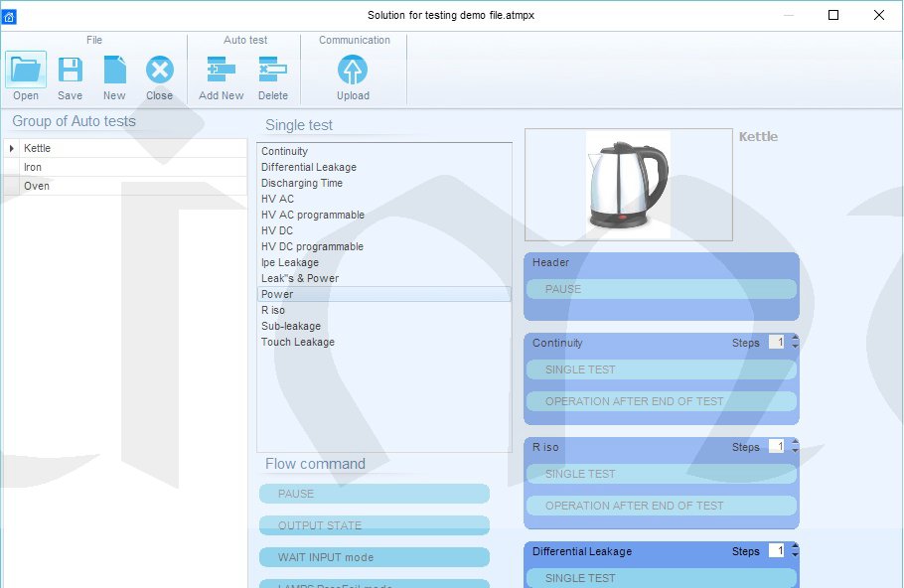Click the OUTPUT STATE flow command
This screenshot has height=588, width=904.
point(375,525)
